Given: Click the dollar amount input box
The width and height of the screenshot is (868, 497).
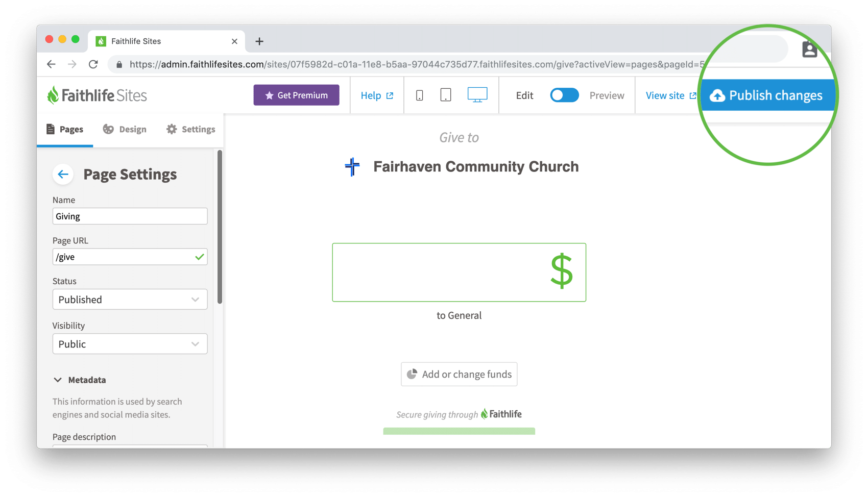Looking at the screenshot, I should (x=459, y=272).
